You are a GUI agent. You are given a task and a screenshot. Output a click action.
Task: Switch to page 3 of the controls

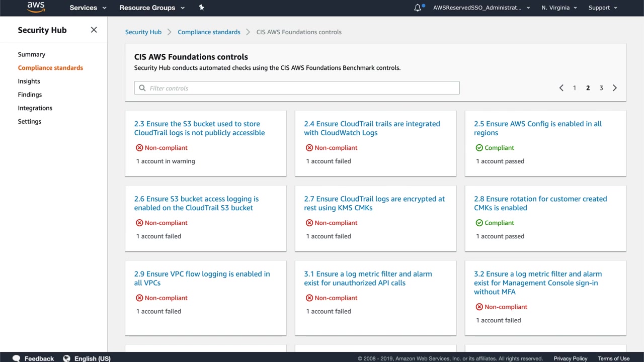pos(601,88)
